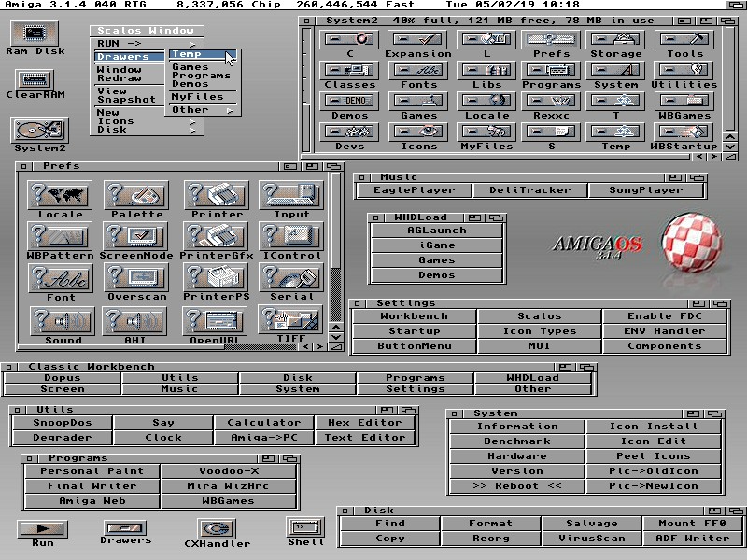Open the CXHandler icon
747x560 pixels.
(x=217, y=529)
